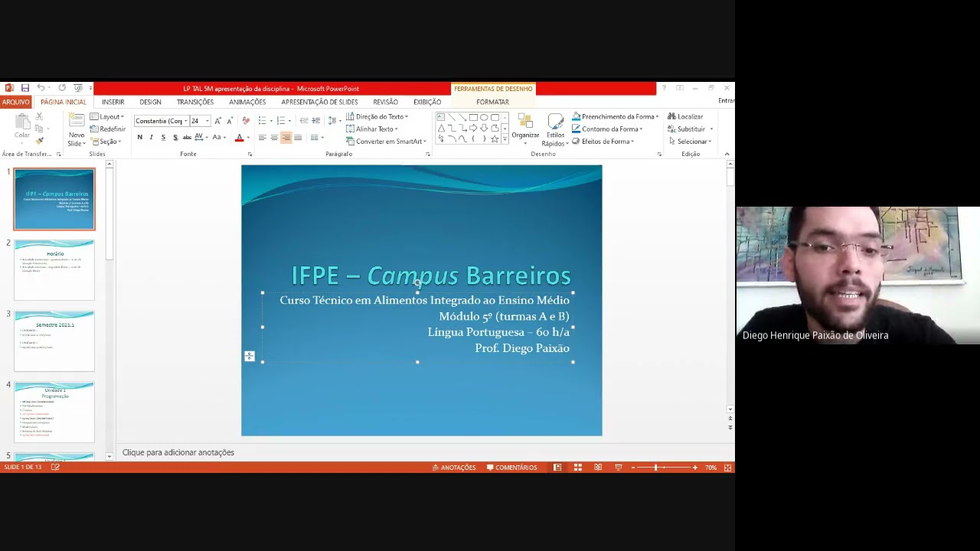Viewport: 980px width, 551px height.
Task: Click Localizar find icon
Action: [x=685, y=117]
